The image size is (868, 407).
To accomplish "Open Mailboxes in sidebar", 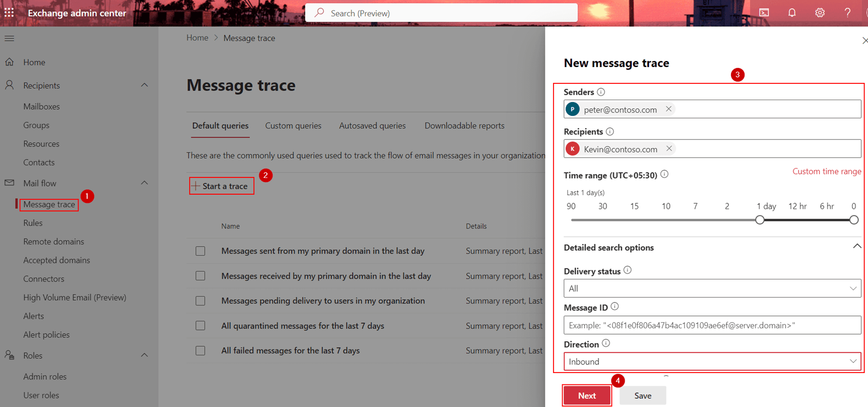I will point(42,106).
